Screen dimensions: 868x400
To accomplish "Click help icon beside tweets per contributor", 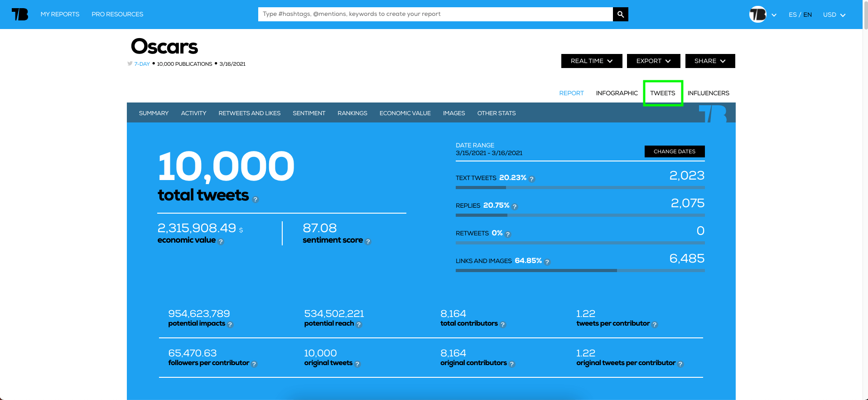I will coord(655,325).
